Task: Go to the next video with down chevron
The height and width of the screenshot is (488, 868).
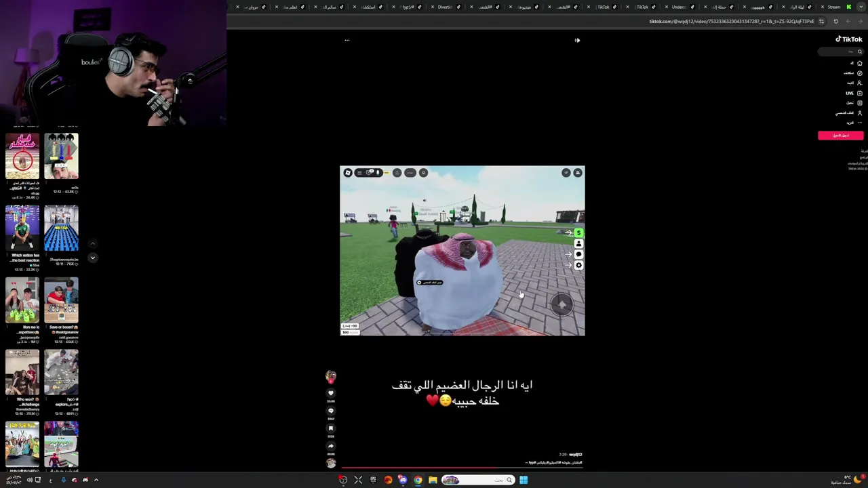Action: [93, 258]
